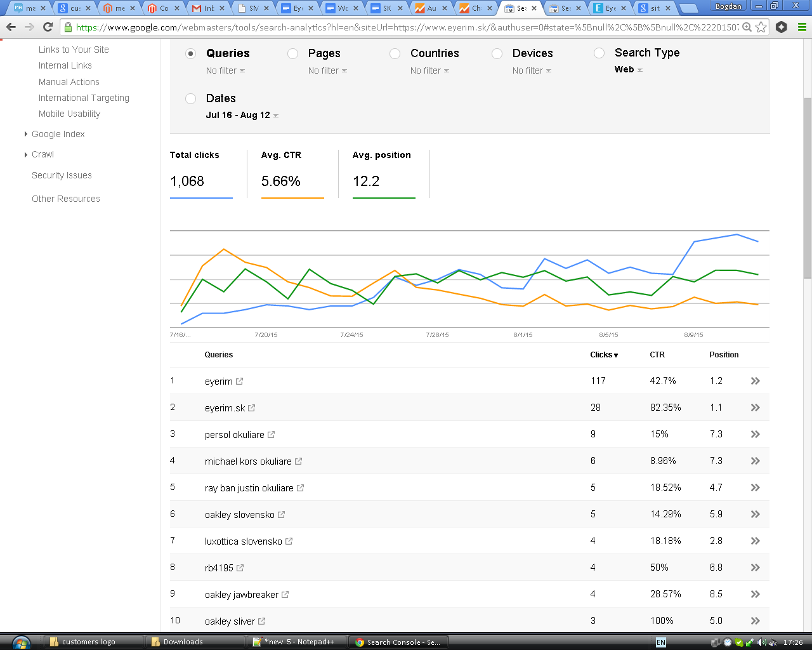Click the browser address bar URL
Viewport: 812px width, 650px height.
click(x=406, y=27)
